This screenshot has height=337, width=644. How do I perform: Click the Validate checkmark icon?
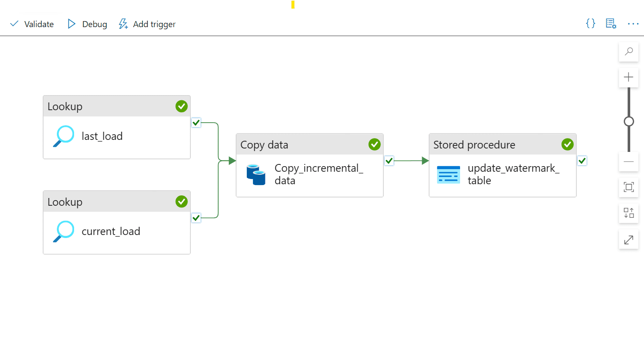[15, 24]
